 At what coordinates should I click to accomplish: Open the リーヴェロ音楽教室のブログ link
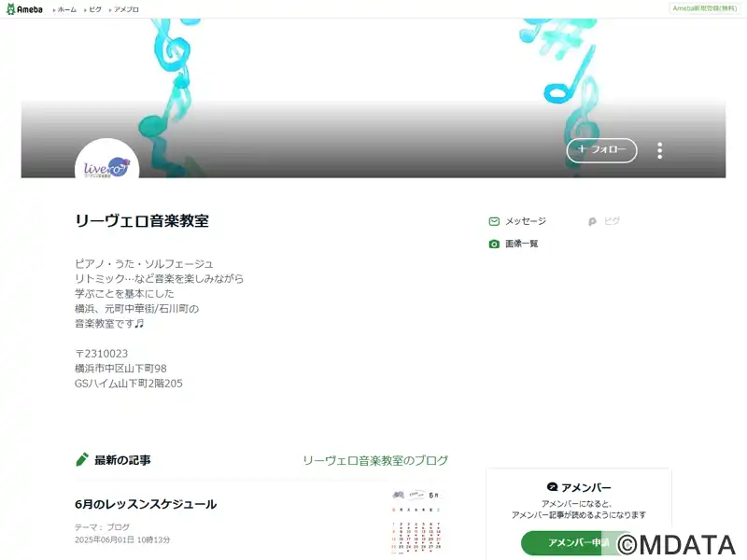[x=375, y=460]
